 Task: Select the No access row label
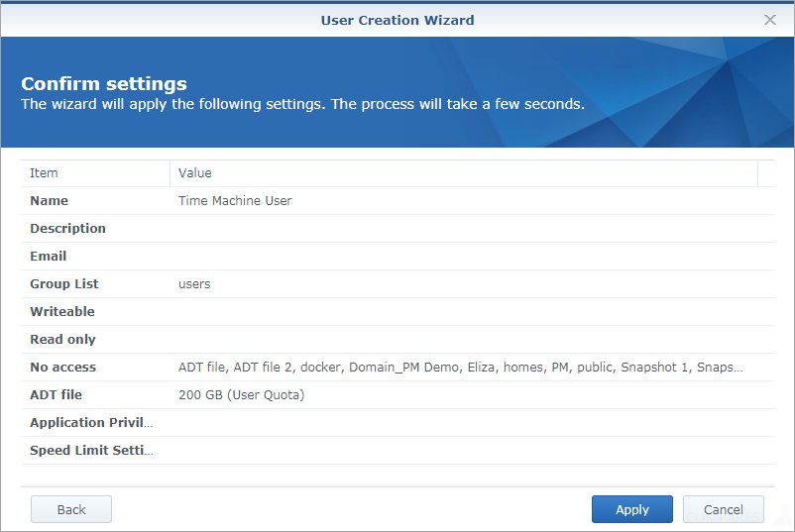[62, 368]
